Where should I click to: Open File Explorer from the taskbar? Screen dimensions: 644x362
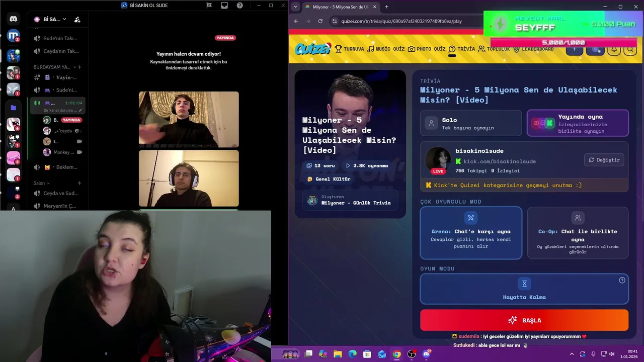[338, 354]
